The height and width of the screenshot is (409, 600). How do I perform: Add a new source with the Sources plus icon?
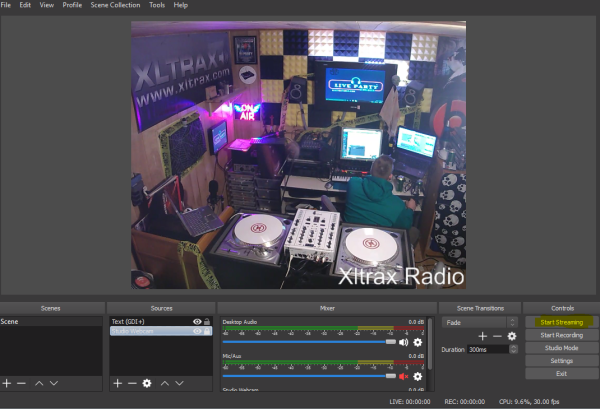117,383
